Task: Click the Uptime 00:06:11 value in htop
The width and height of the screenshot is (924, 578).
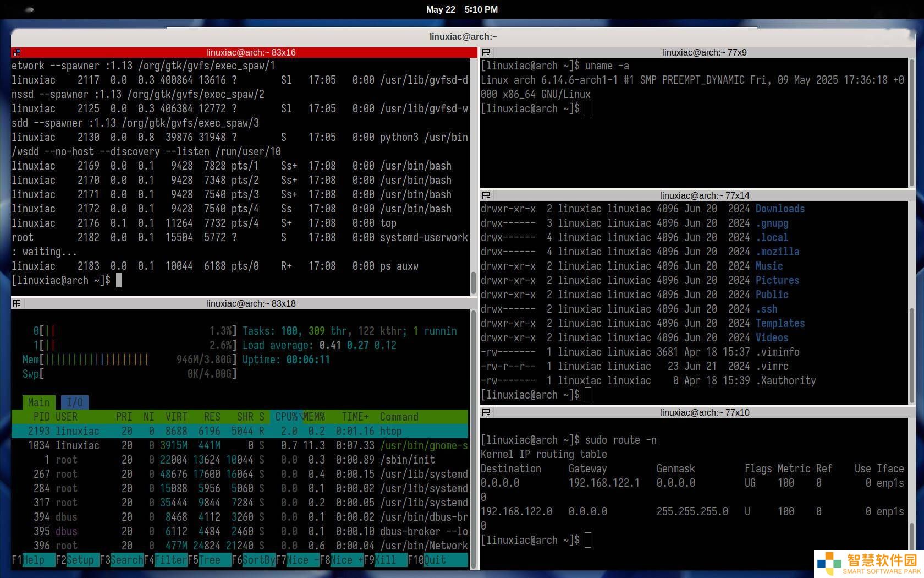Action: pyautogui.click(x=308, y=359)
